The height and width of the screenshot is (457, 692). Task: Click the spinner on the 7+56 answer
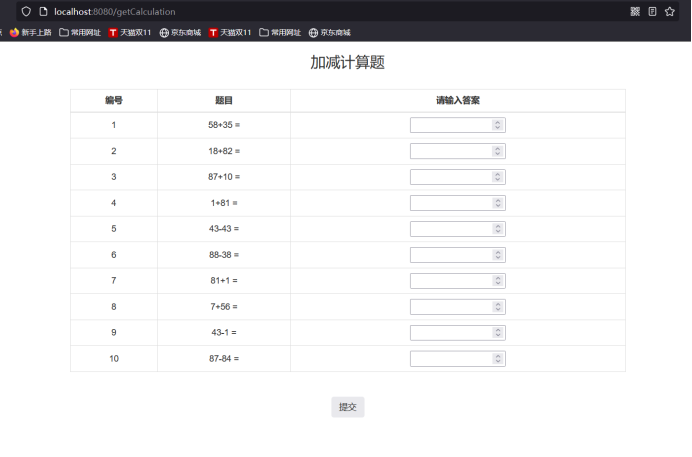[498, 307]
